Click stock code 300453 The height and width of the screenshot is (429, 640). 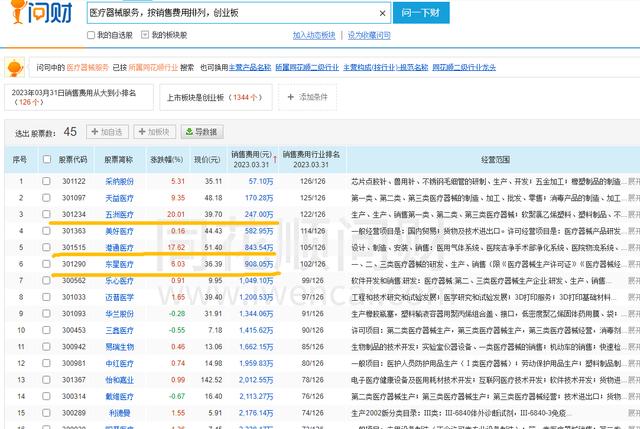click(x=74, y=330)
